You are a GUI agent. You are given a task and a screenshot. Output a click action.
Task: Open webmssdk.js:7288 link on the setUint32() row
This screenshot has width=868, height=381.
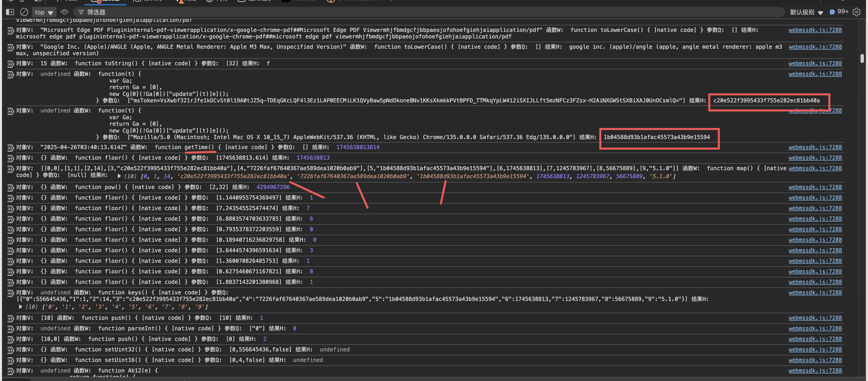click(x=815, y=349)
